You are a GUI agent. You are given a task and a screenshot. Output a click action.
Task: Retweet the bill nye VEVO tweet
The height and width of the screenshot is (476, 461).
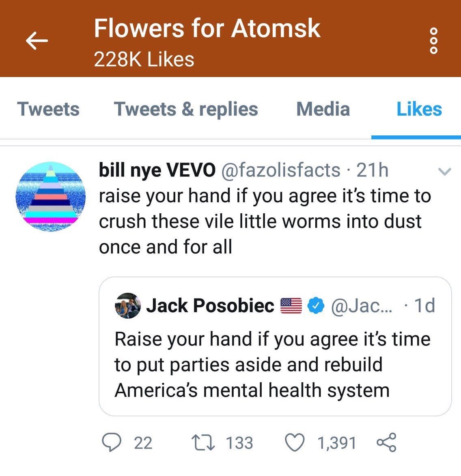coord(203,443)
